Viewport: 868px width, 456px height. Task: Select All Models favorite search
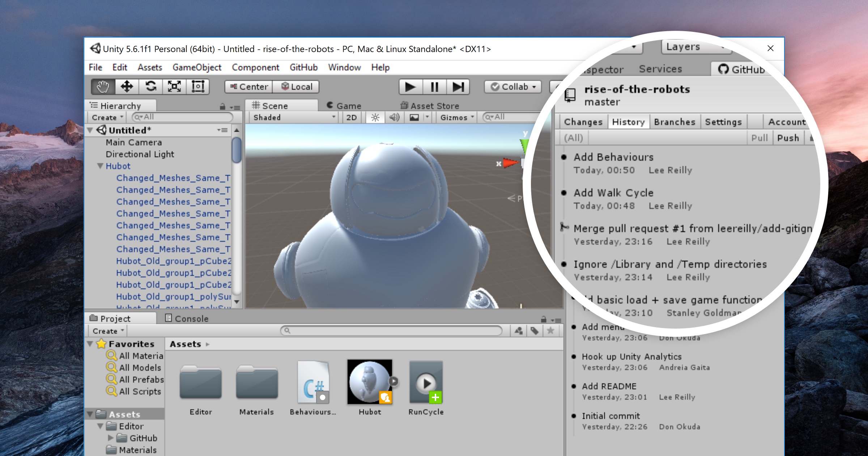(x=134, y=367)
